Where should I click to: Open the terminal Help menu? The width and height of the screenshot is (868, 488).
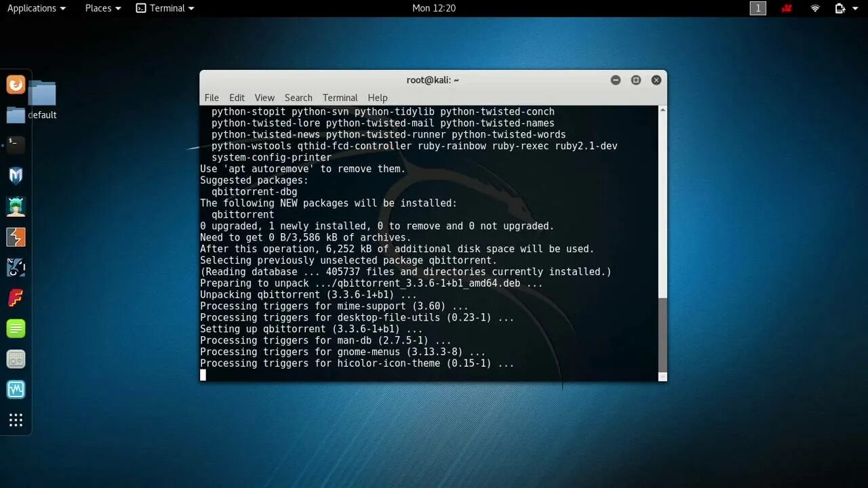378,98
